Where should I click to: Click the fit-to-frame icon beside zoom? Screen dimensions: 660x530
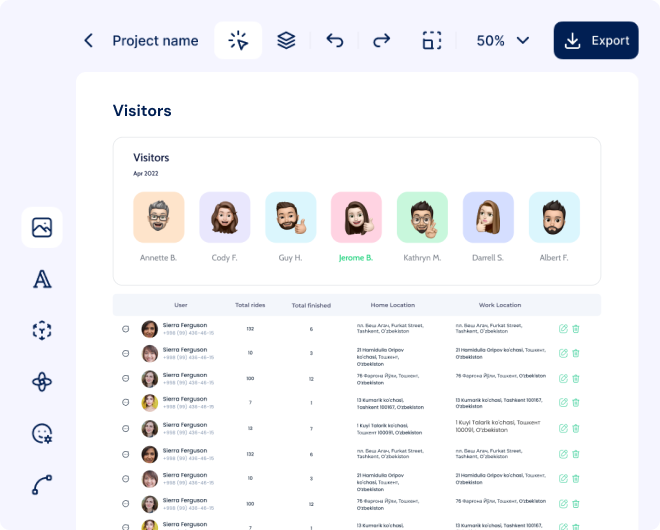pos(431,41)
